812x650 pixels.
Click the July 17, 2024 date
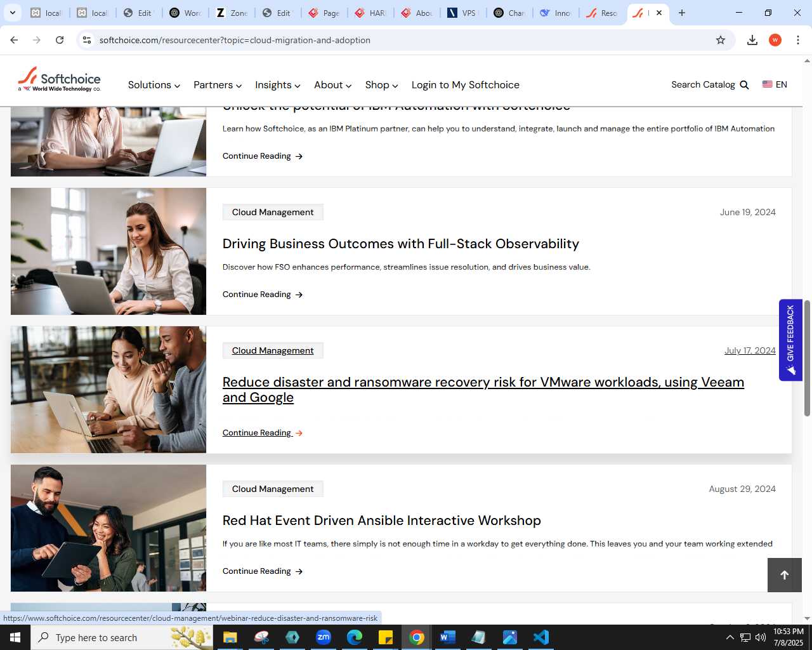click(x=750, y=350)
